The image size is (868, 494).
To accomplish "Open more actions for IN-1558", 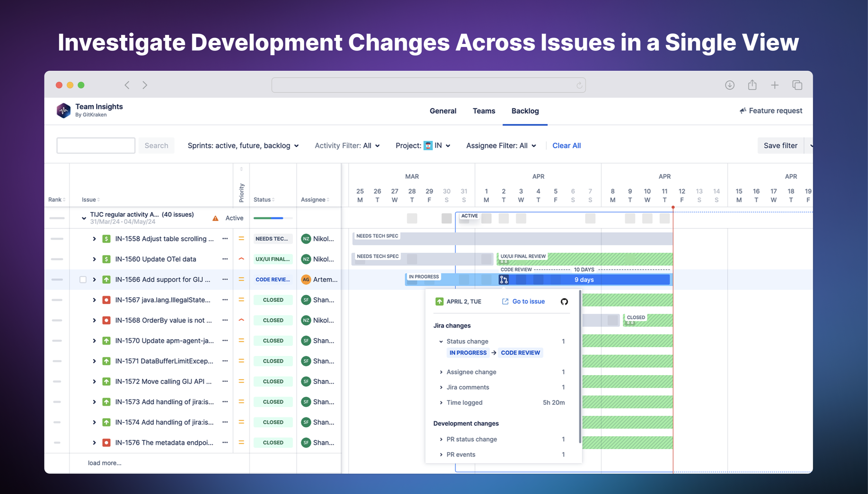I will pyautogui.click(x=225, y=238).
